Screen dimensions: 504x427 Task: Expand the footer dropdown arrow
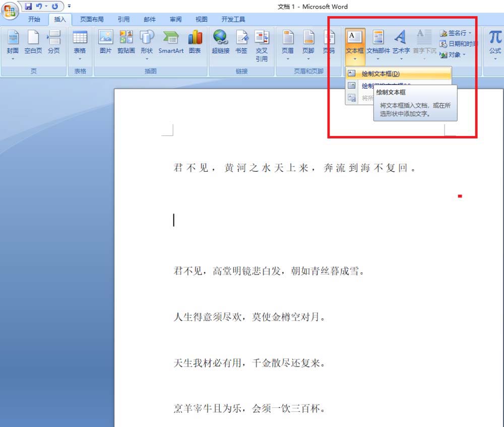coord(308,59)
